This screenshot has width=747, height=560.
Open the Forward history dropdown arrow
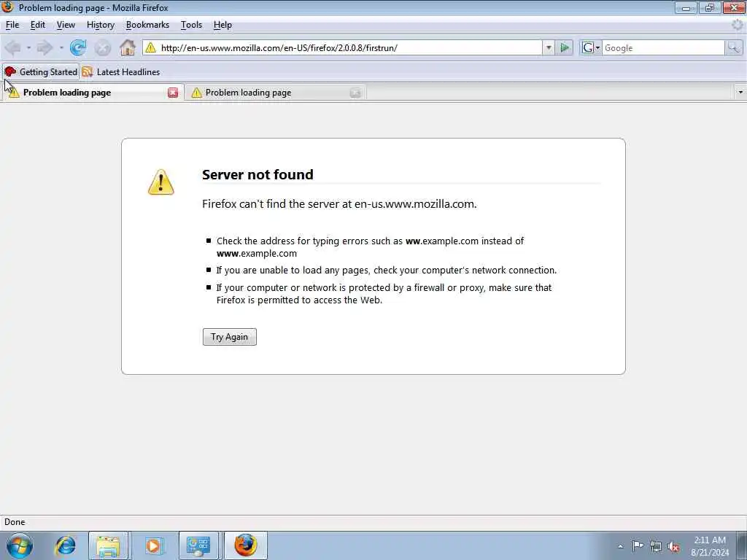coord(61,47)
